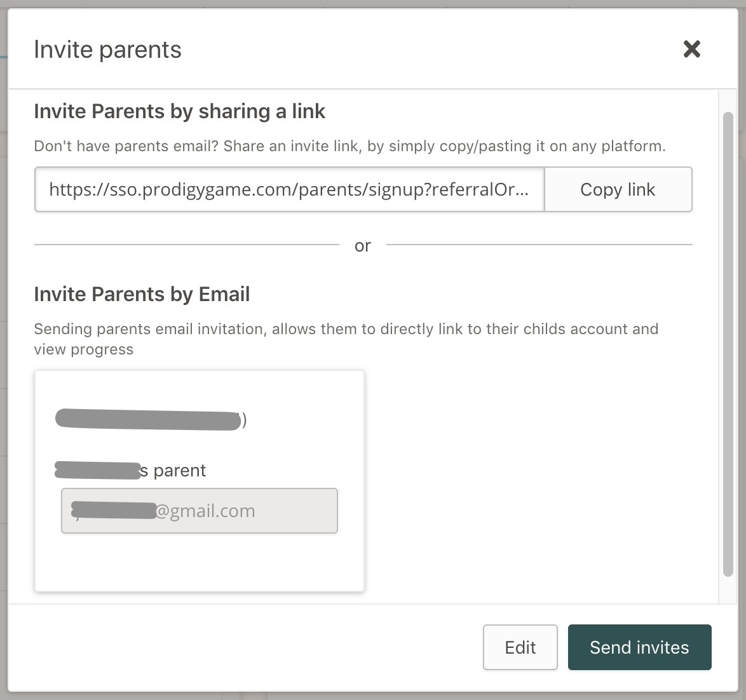Copy the parent signup referral link
746x700 pixels.
coord(618,189)
